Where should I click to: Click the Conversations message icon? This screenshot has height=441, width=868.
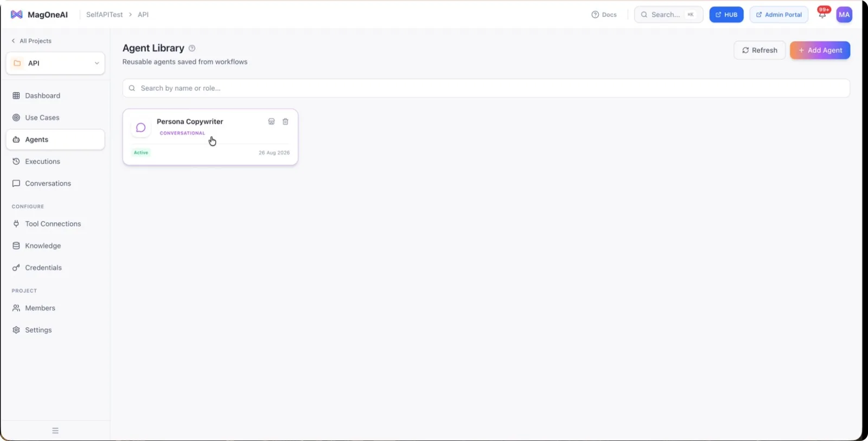click(16, 183)
